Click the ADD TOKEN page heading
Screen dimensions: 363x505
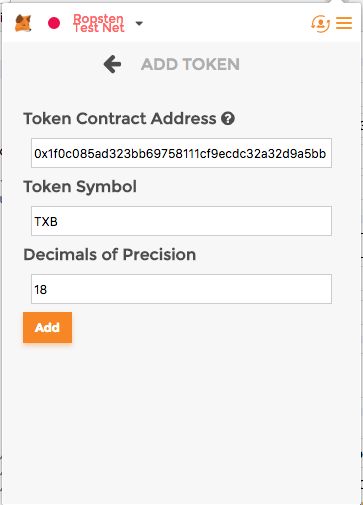(190, 64)
